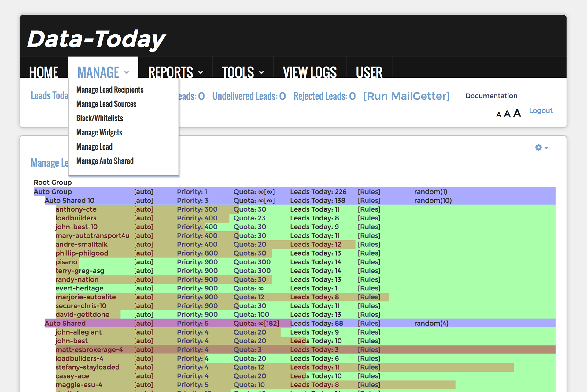587x392 pixels.
Task: Select the largest font size A
Action: point(517,113)
